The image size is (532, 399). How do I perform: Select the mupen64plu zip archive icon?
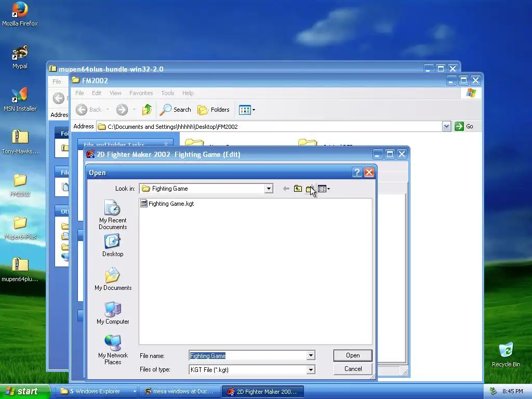(x=20, y=270)
